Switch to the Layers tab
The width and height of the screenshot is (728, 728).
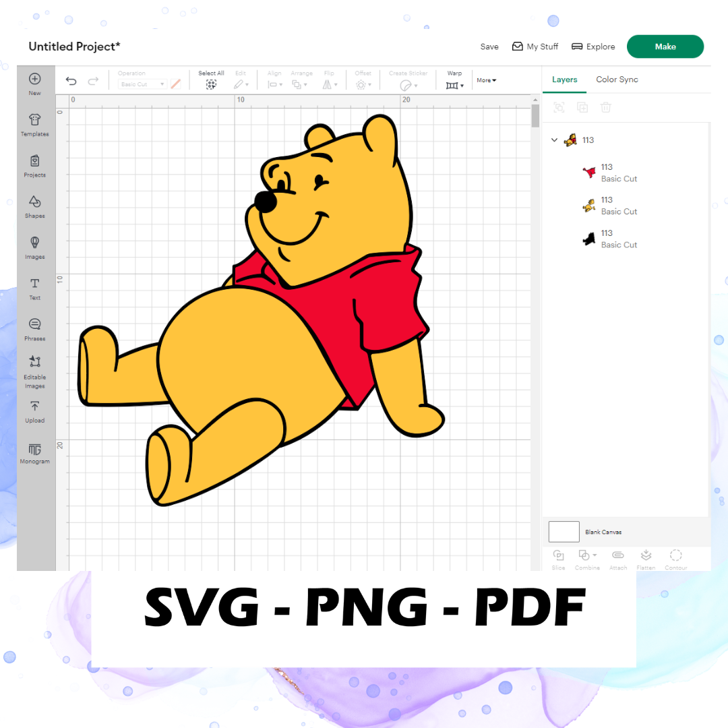coord(565,80)
